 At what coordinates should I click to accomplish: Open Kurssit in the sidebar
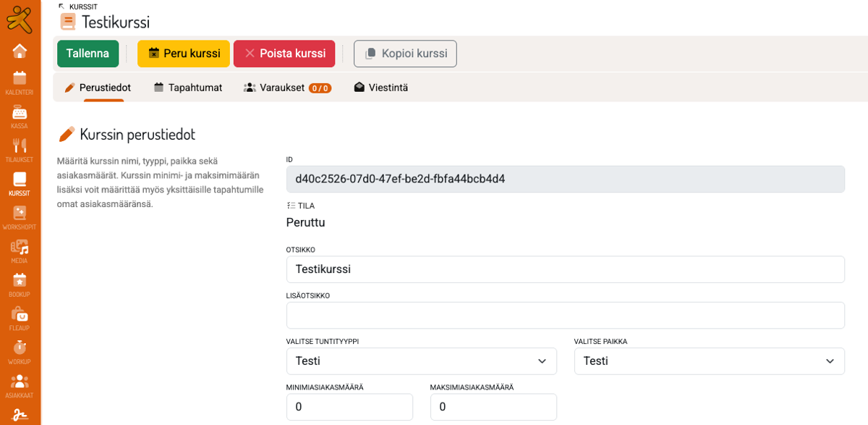20,184
